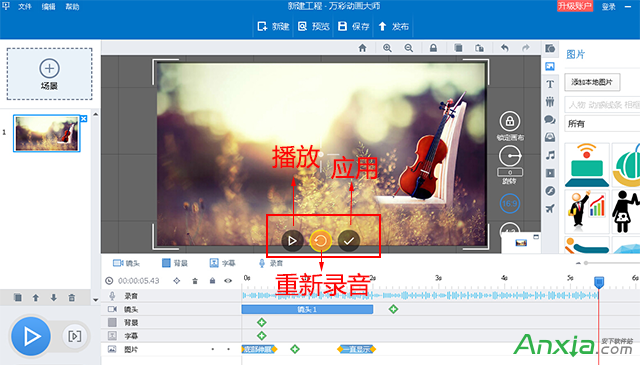640x365 pixels.
Task: Click the paste icon in canvas toolbar
Action: (x=479, y=48)
